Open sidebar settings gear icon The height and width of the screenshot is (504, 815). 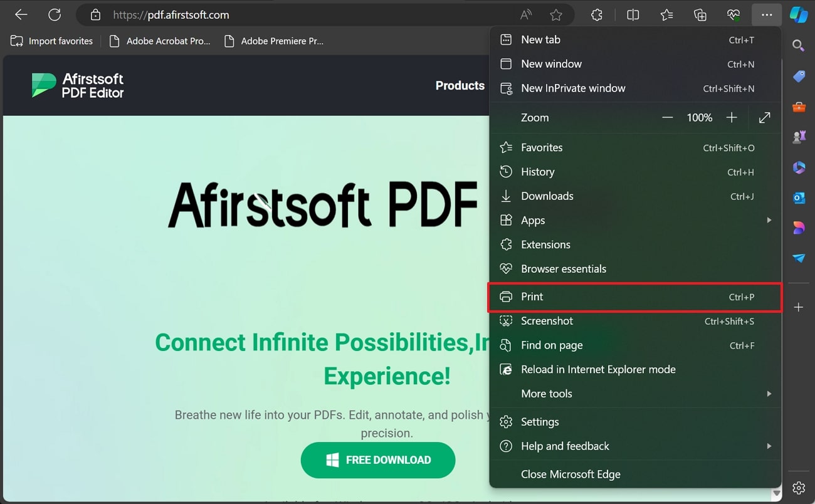[799, 488]
